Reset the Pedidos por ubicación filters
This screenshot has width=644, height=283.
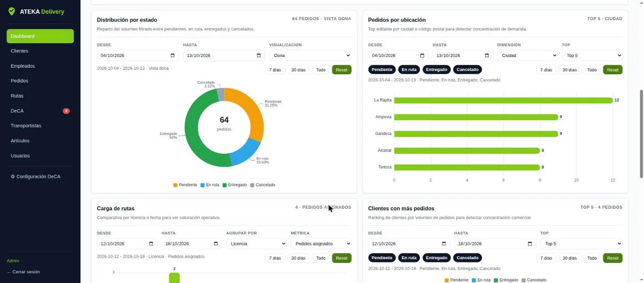pyautogui.click(x=613, y=70)
